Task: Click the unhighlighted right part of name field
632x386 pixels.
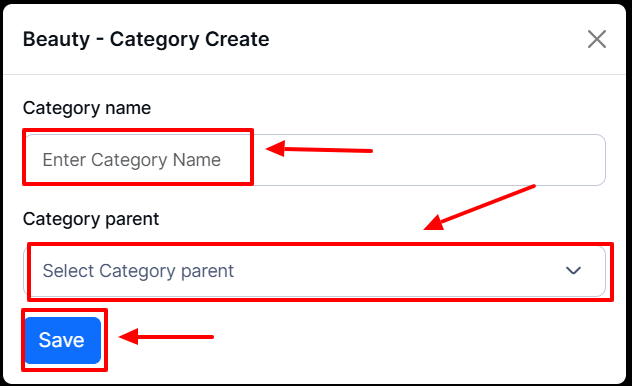Action: [429, 160]
